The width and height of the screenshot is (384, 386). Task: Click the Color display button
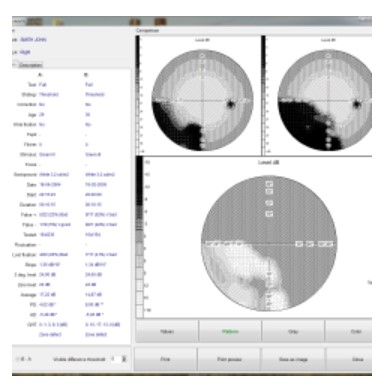(349, 332)
